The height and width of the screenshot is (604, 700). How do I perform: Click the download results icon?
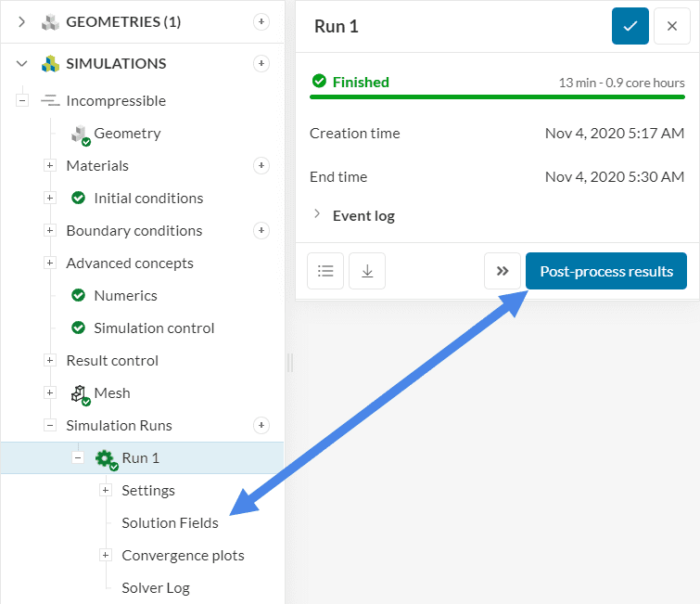[x=367, y=271]
